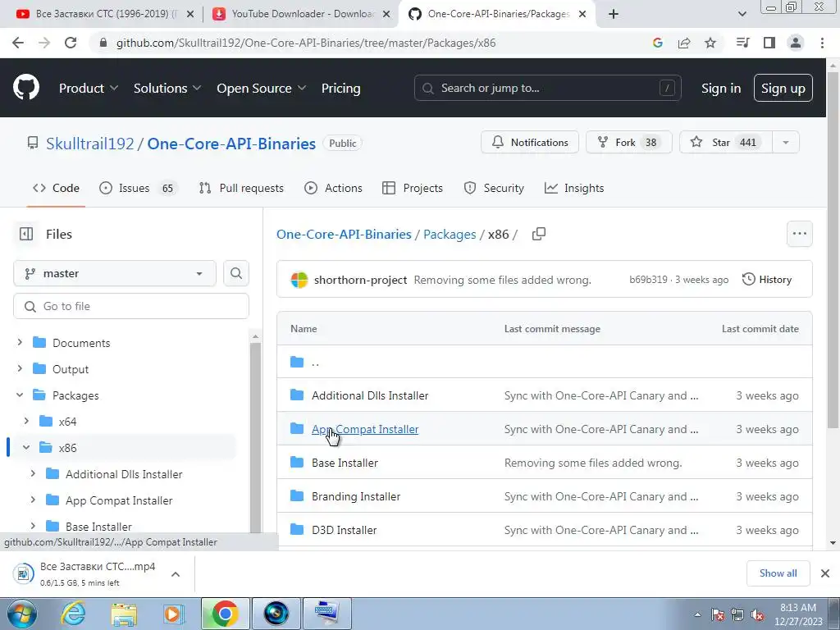Viewport: 840px width, 630px height.
Task: Open the tab list dropdown in Chrome
Action: [x=742, y=15]
